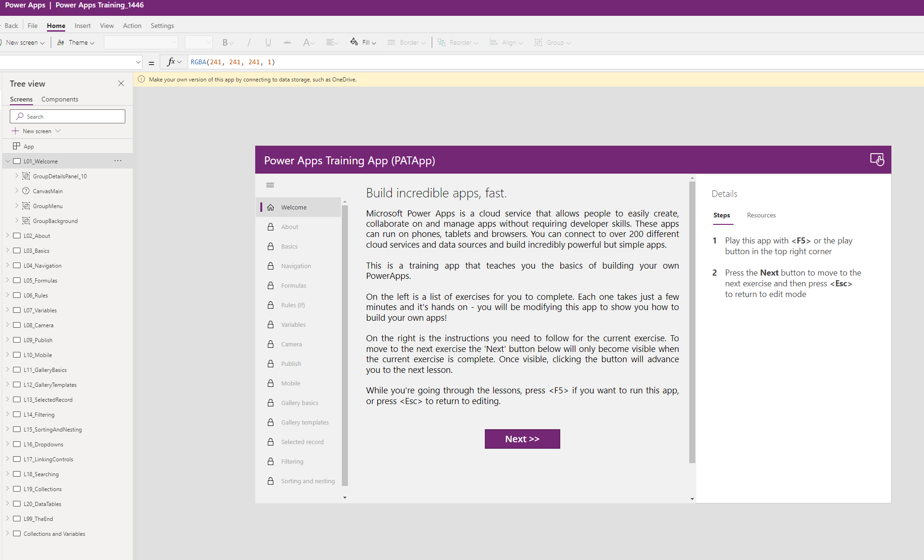Click the Reorder icon

pos(442,42)
